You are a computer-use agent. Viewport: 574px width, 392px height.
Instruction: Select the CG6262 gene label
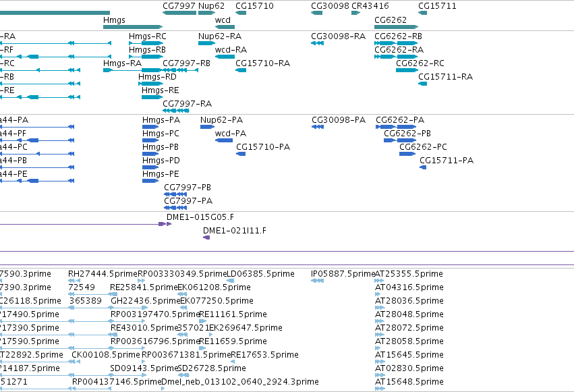coord(391,20)
